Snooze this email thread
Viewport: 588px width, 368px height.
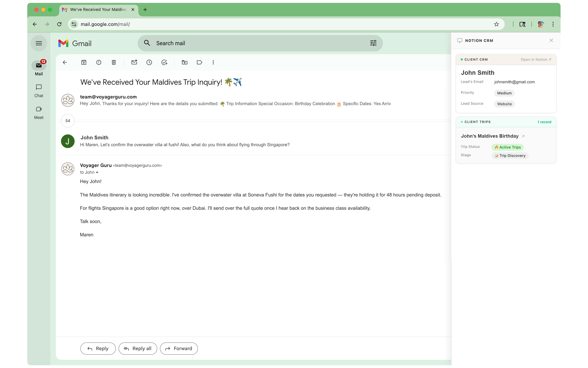[x=149, y=62]
